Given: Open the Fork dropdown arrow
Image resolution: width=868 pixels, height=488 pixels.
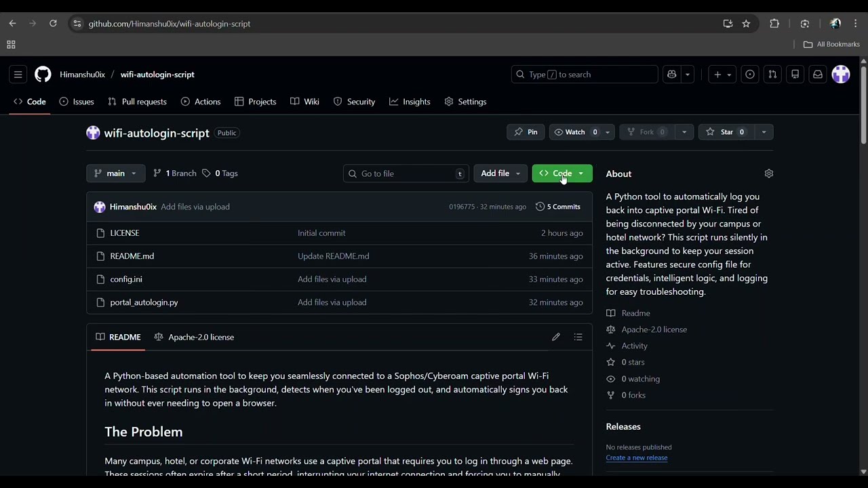Looking at the screenshot, I should (x=684, y=132).
